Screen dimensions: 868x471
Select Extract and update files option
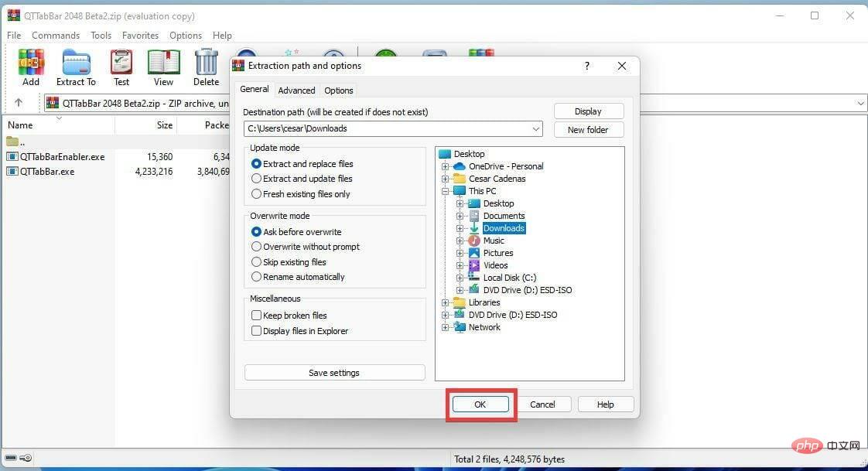tap(302, 179)
